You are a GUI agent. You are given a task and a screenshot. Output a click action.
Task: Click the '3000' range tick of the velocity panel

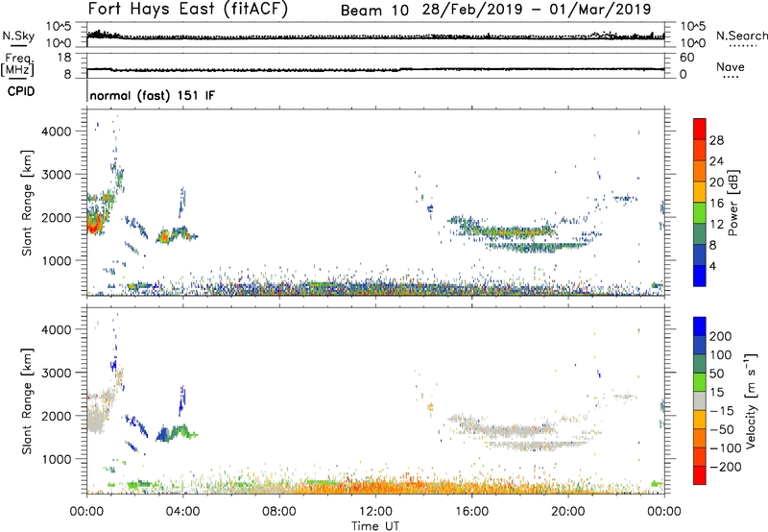tap(57, 373)
